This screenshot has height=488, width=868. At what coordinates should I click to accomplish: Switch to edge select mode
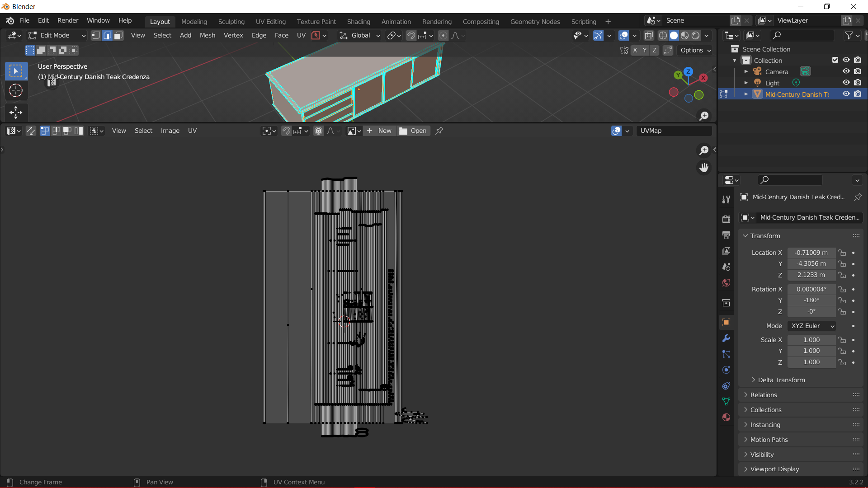pos(107,35)
